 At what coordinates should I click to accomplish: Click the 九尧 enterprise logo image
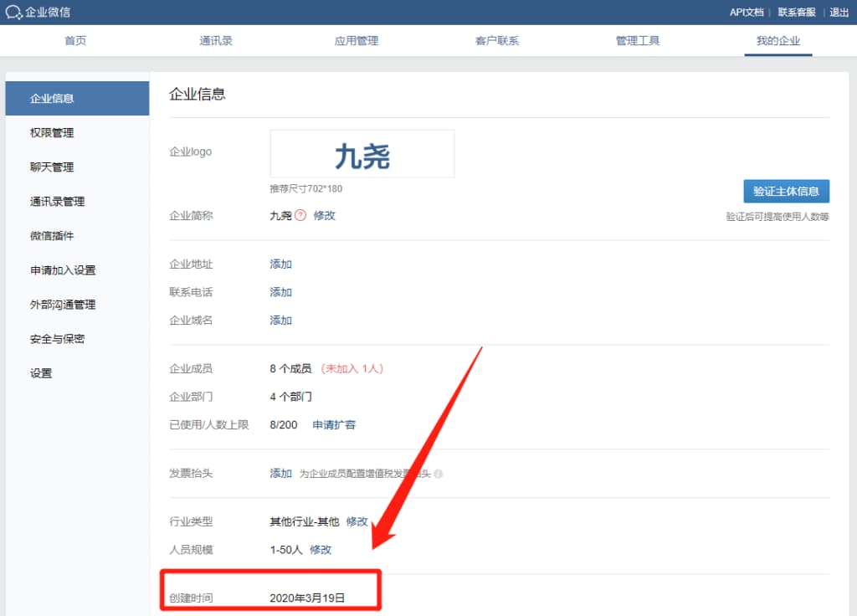362,153
